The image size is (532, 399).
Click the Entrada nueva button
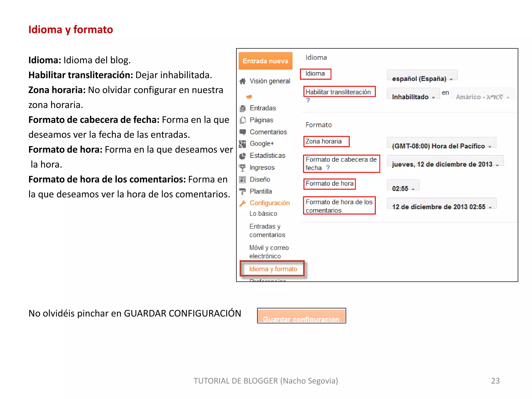pos(265,61)
